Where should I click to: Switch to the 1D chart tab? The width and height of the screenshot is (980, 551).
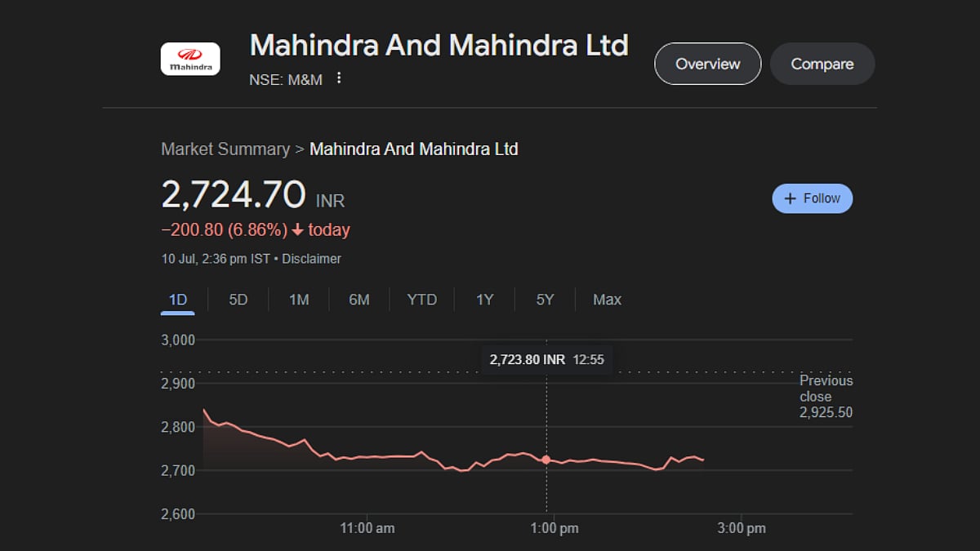[176, 299]
